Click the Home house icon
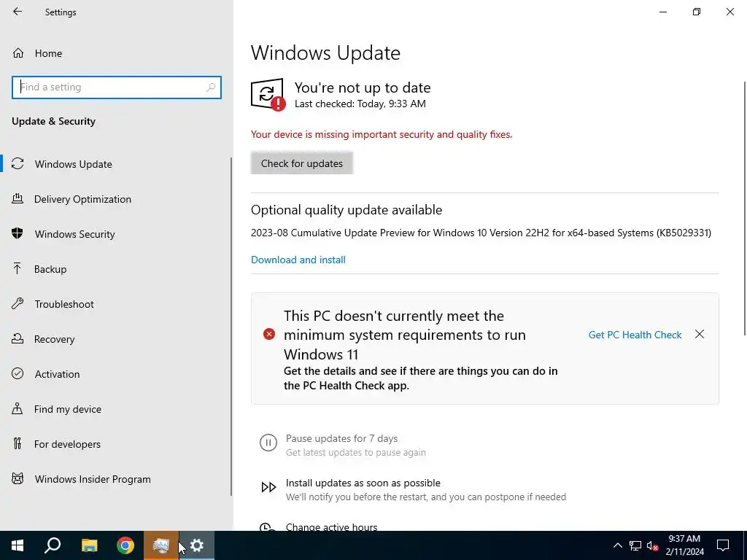 [18, 53]
